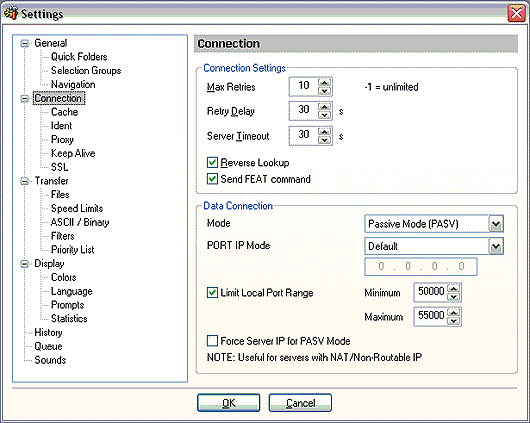Click the PORT IP address field
Viewport: 530px width, 423px height.
point(421,266)
